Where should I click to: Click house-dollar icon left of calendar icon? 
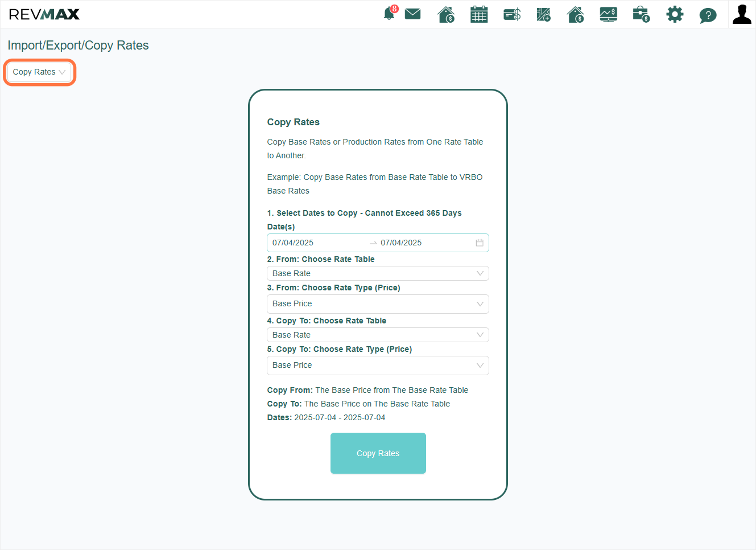click(x=446, y=14)
